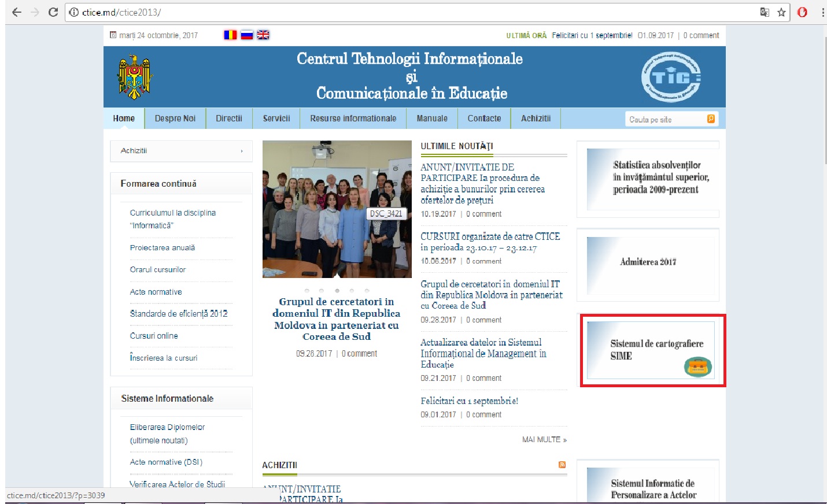This screenshot has width=827, height=504.
Task: Click the browser translate page icon
Action: coord(765,12)
